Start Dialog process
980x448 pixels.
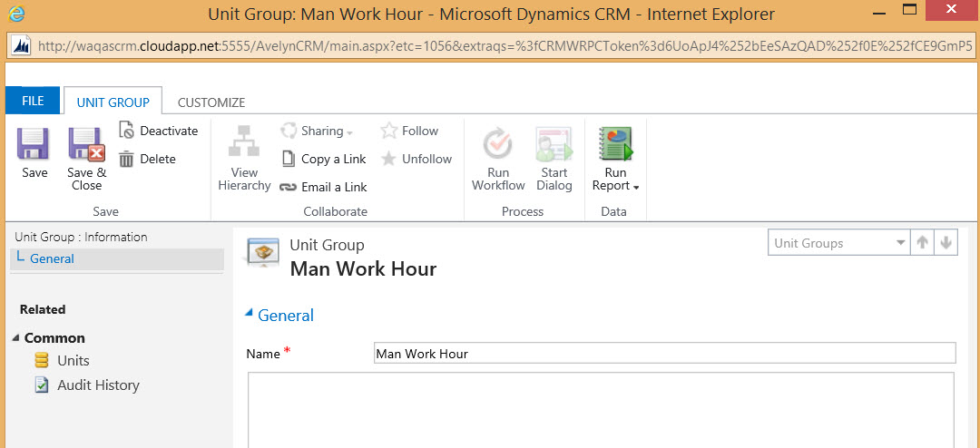click(x=554, y=158)
